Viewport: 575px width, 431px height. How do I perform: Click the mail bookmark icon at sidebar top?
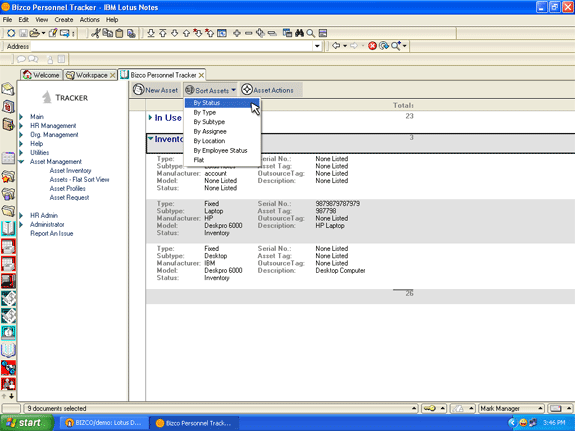coord(8,89)
